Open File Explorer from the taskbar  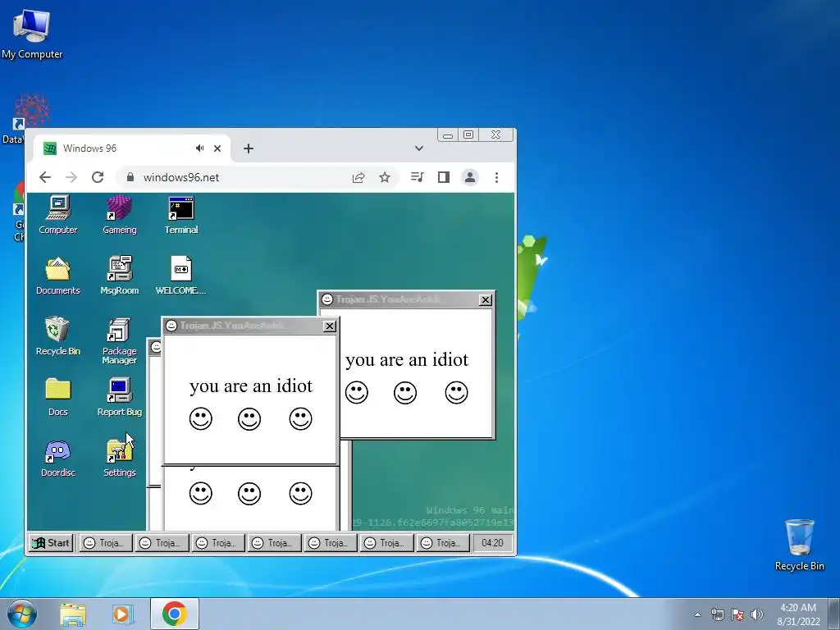pyautogui.click(x=73, y=614)
